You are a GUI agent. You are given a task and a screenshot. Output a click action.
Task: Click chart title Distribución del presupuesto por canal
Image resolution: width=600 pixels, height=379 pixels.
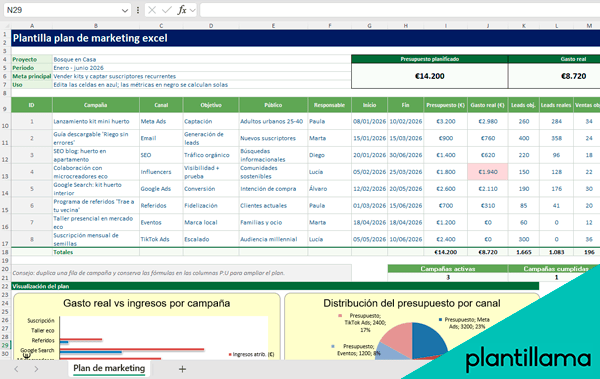click(412, 303)
